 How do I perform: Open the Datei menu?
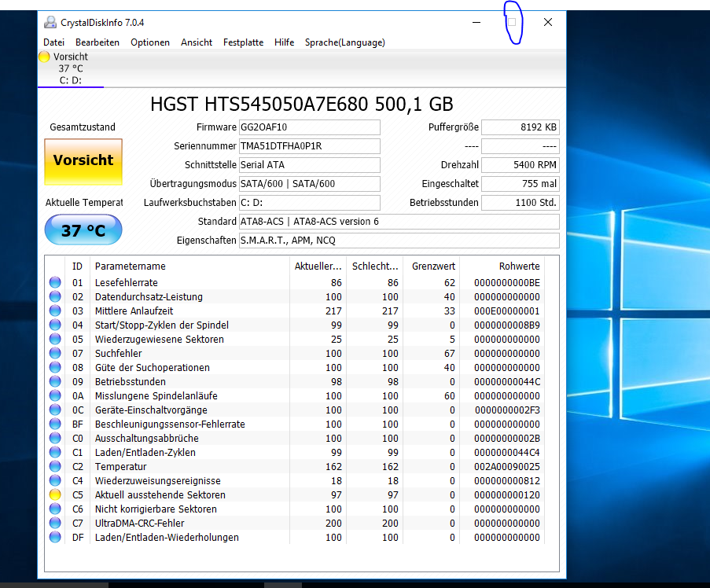54,42
